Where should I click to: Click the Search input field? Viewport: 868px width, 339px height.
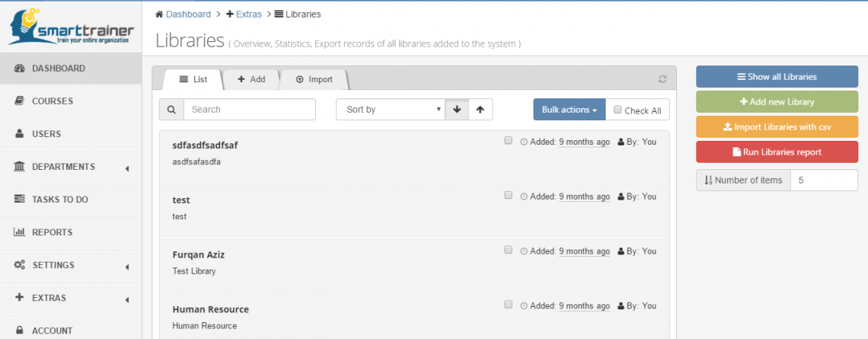tap(249, 110)
